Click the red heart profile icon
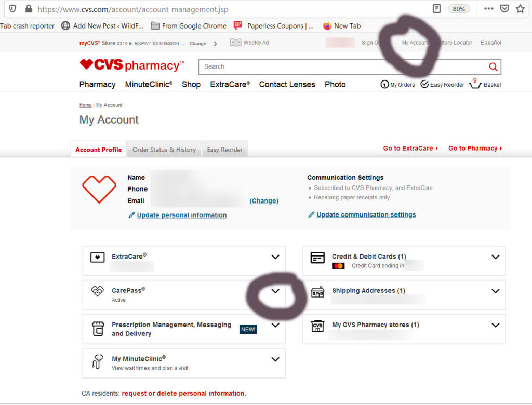Viewport: 532px width, 405px height. 99,190
